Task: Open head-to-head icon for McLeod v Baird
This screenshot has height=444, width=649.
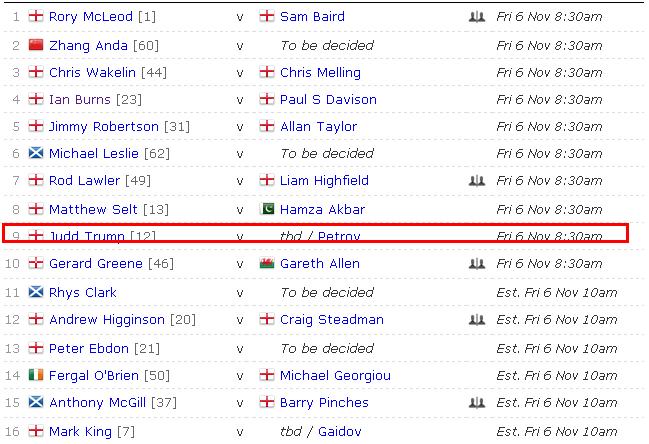Action: click(x=476, y=18)
